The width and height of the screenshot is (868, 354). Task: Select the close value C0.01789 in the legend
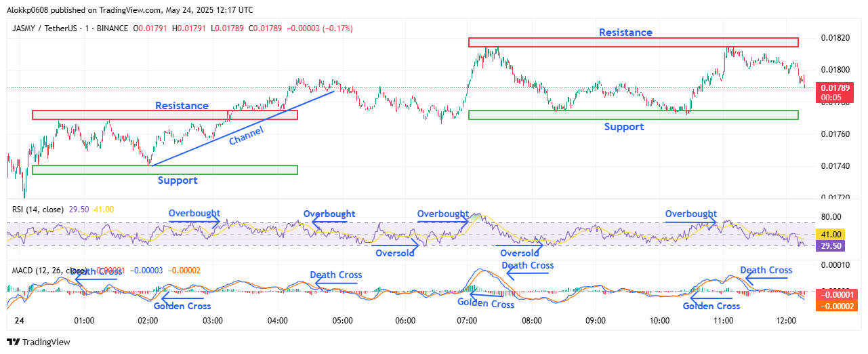(x=267, y=28)
